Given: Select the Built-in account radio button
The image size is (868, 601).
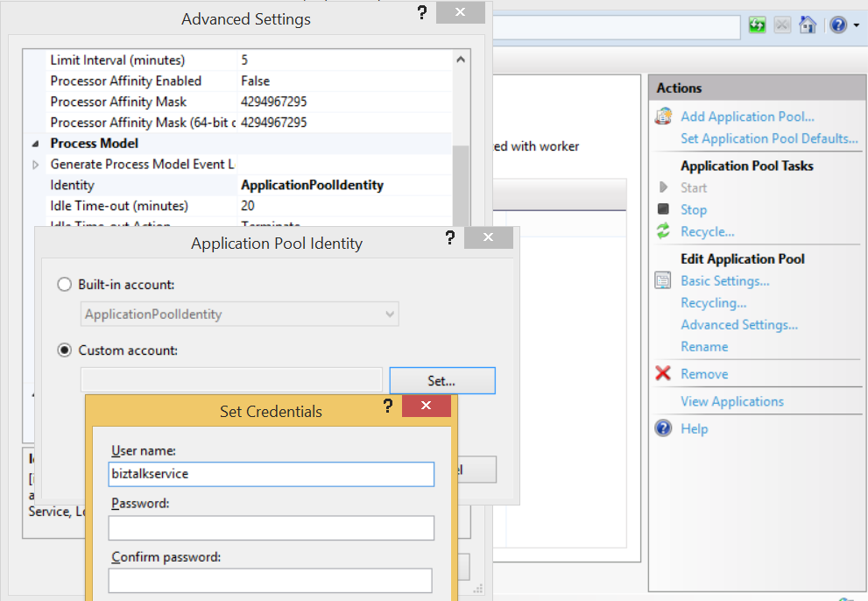Looking at the screenshot, I should (65, 284).
